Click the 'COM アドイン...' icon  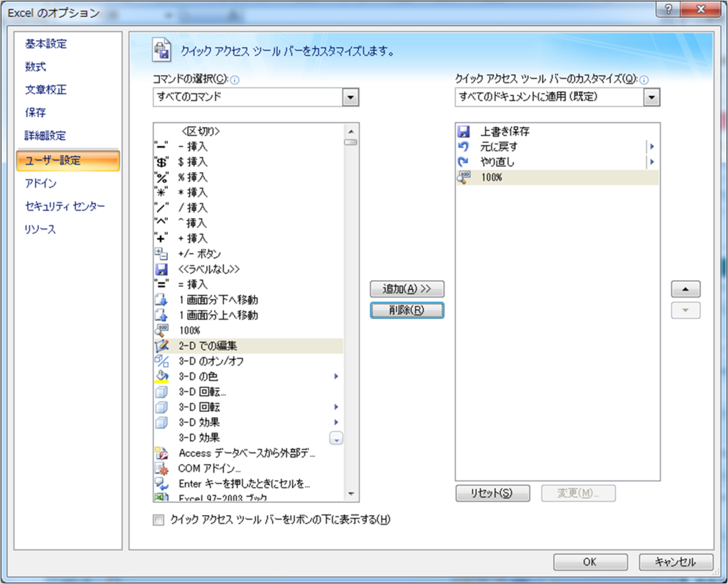[161, 468]
